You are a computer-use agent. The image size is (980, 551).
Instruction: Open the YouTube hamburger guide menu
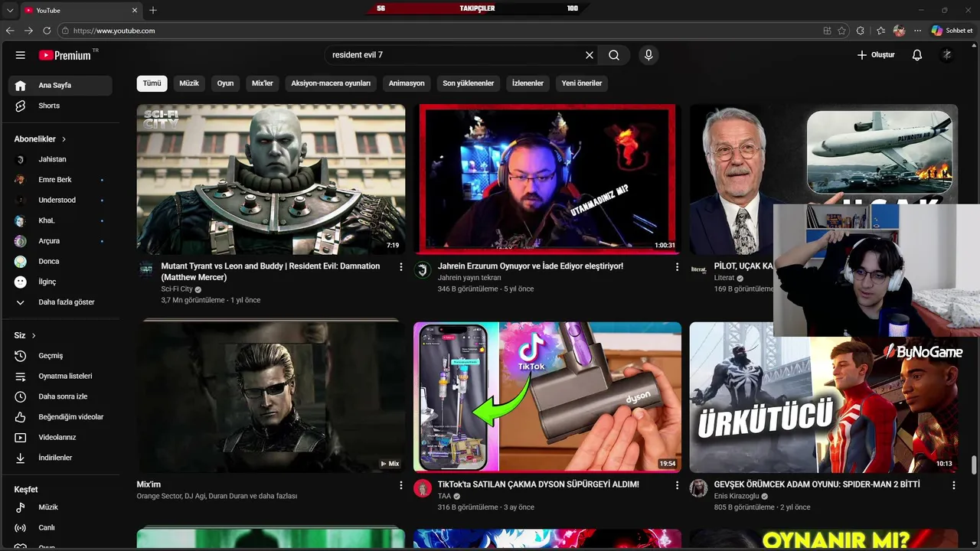pyautogui.click(x=21, y=55)
